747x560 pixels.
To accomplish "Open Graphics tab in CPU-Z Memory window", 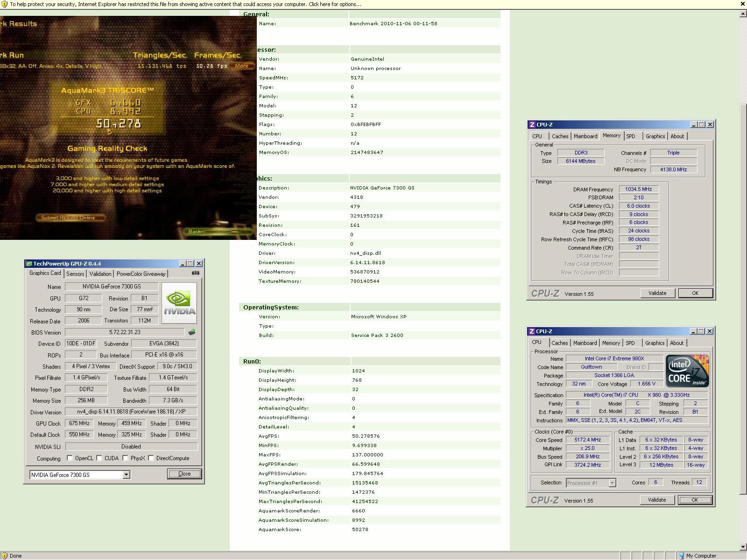I will click(x=655, y=136).
